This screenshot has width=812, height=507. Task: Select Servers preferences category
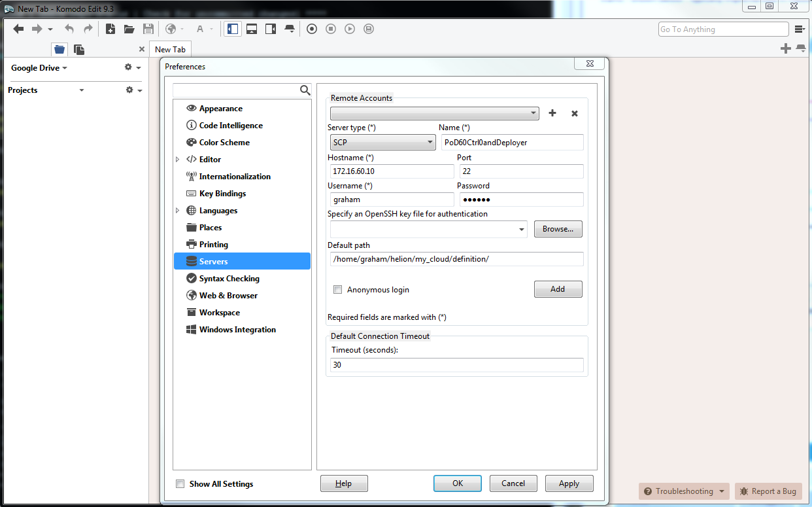(242, 261)
